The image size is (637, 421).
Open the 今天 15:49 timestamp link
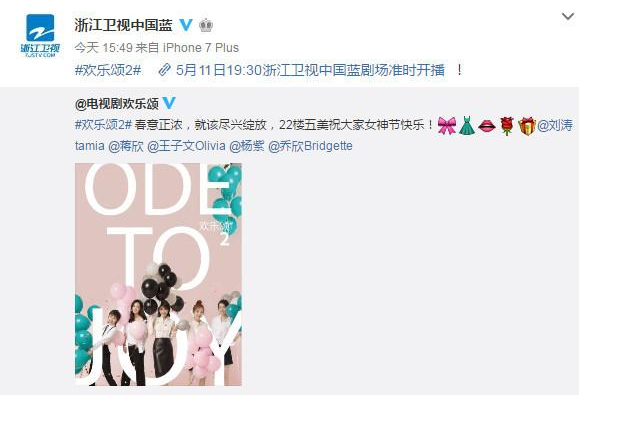click(x=104, y=48)
